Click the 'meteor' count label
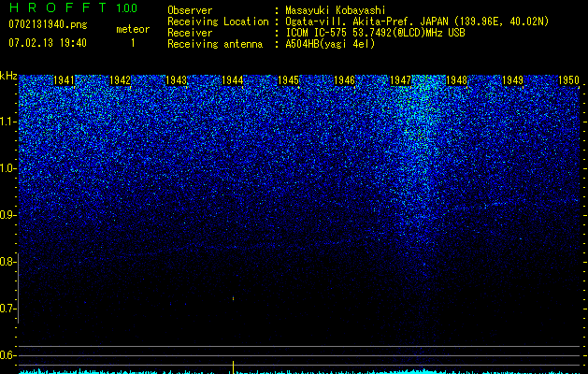The height and width of the screenshot is (374, 588). [x=133, y=29]
